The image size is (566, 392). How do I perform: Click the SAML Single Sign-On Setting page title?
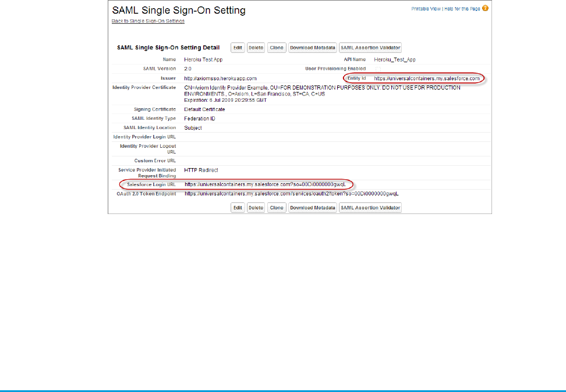[x=179, y=10]
